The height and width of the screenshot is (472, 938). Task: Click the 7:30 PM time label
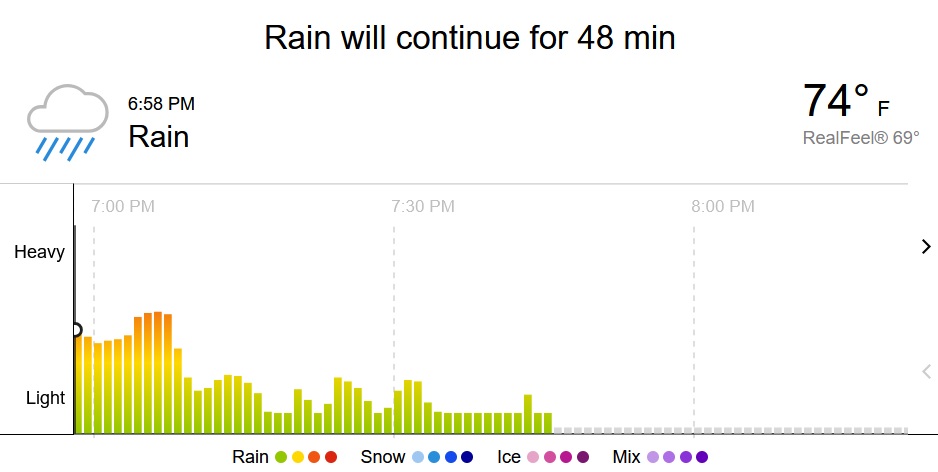click(x=423, y=206)
